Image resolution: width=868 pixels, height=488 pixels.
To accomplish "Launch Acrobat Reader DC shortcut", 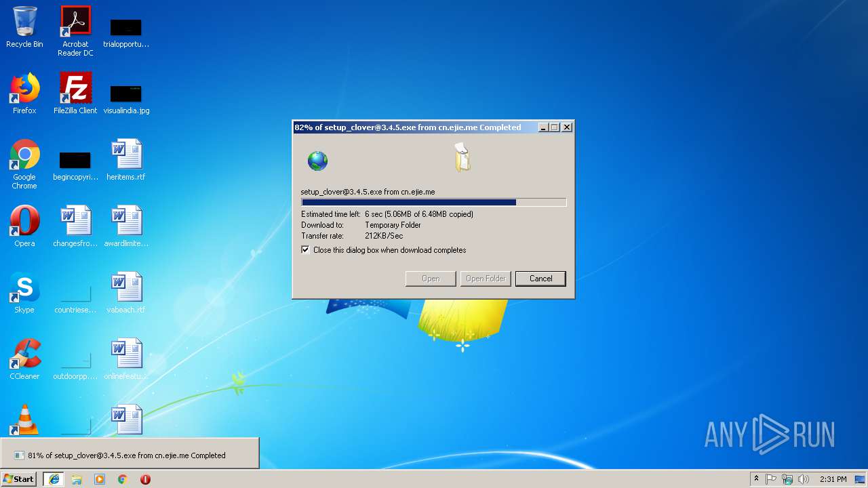I will [75, 31].
